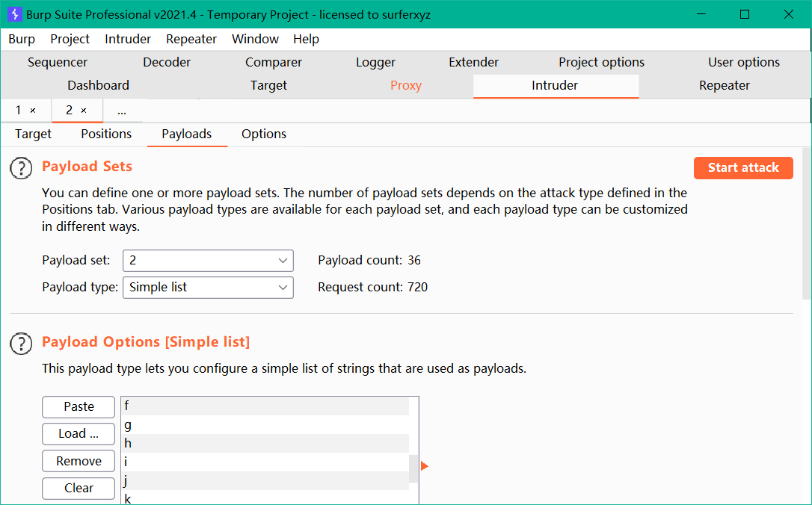Close Intruder attack tab 1
812x505 pixels.
33,111
